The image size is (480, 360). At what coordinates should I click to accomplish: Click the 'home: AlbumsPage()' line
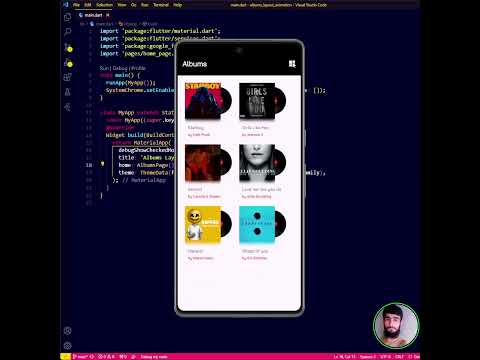[146, 165]
